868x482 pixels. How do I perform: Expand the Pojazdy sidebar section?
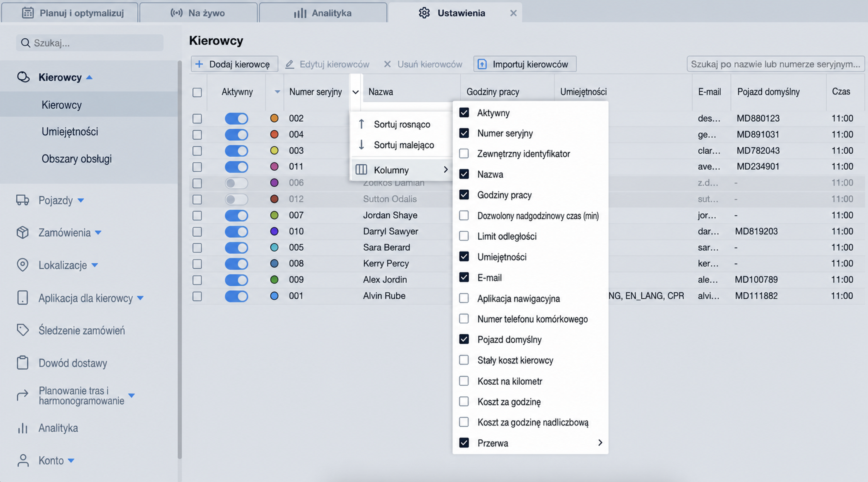point(81,200)
